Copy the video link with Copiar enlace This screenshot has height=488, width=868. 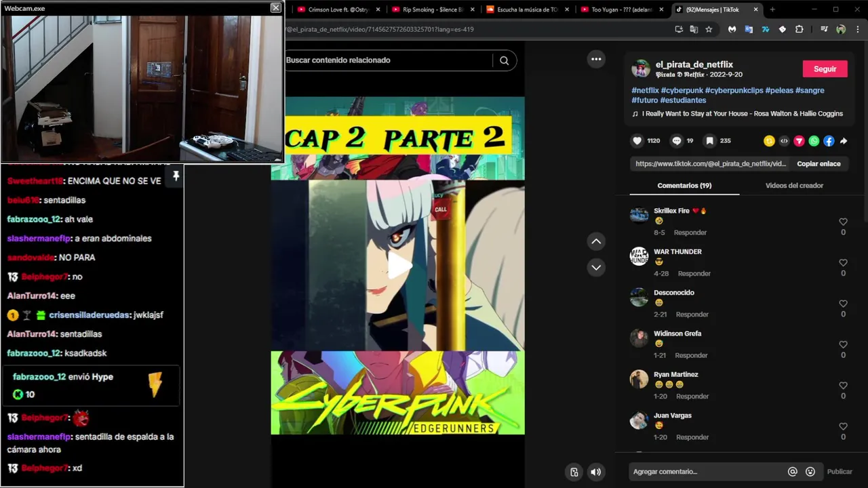coord(818,164)
